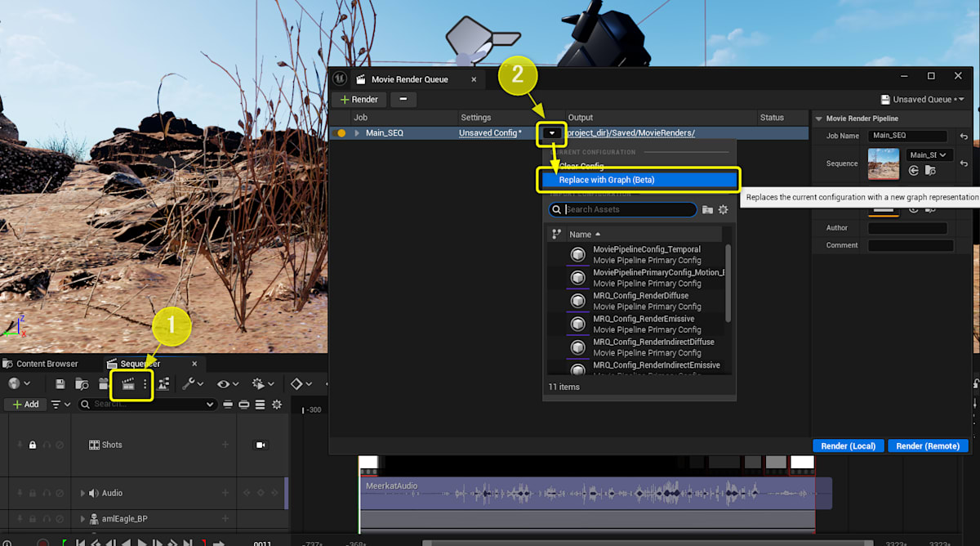This screenshot has height=546, width=980.
Task: Collapse Movie Render Pipeline section
Action: point(819,119)
